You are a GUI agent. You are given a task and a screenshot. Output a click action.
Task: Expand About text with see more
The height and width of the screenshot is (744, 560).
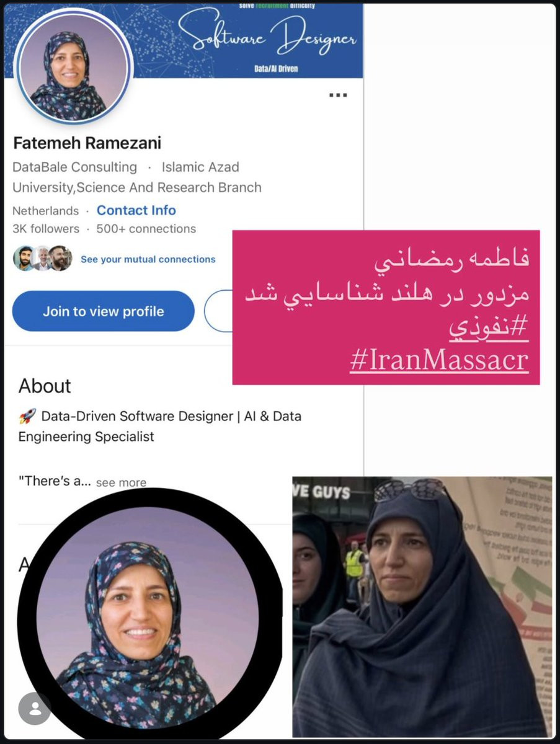(121, 482)
